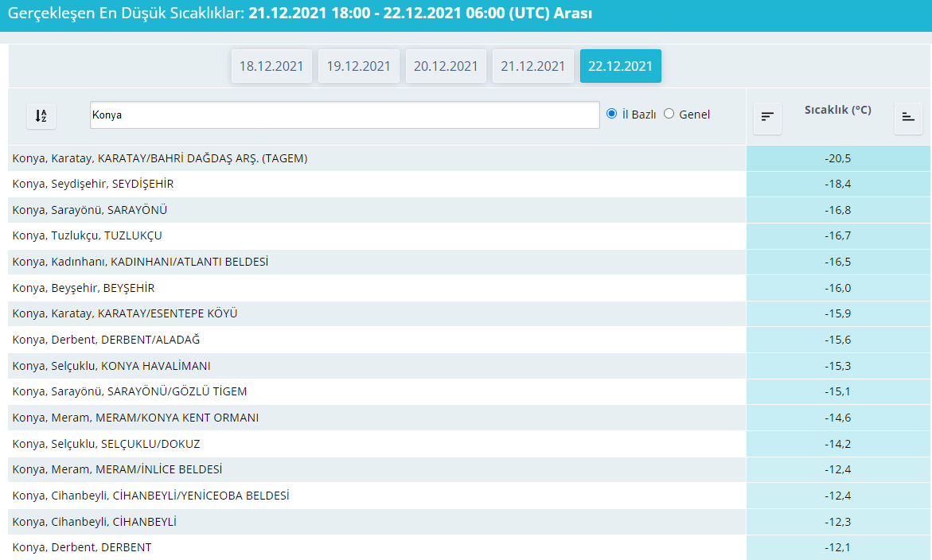This screenshot has height=560, width=932.
Task: Click the Meram Konya Kent Ormanı row
Action: (x=135, y=418)
